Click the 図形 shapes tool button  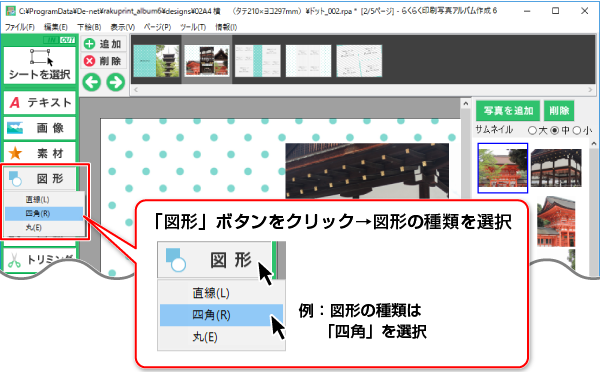click(x=40, y=178)
